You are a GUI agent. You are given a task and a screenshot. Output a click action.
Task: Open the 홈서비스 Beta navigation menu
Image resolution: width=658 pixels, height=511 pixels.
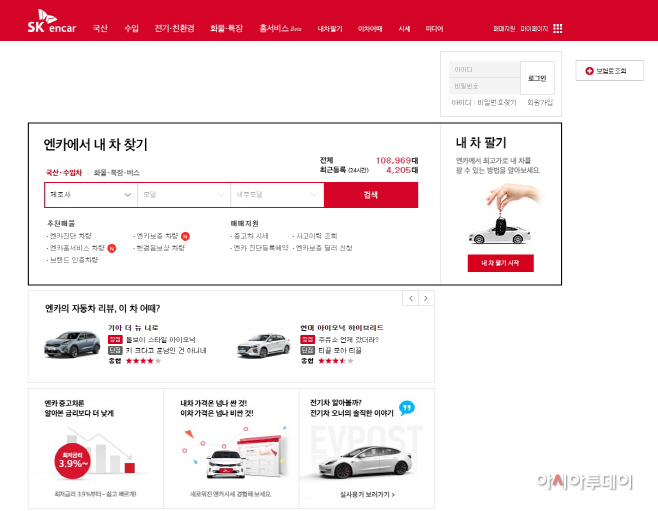coord(280,28)
